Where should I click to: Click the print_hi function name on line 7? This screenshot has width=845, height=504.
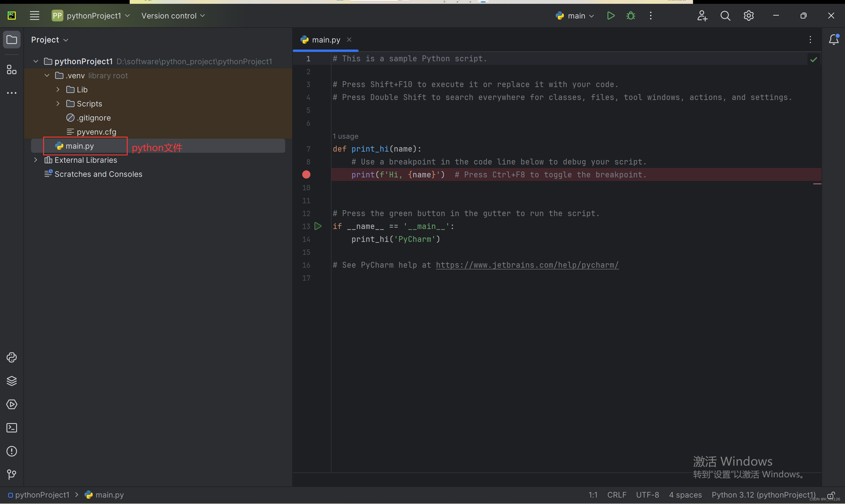coord(370,149)
